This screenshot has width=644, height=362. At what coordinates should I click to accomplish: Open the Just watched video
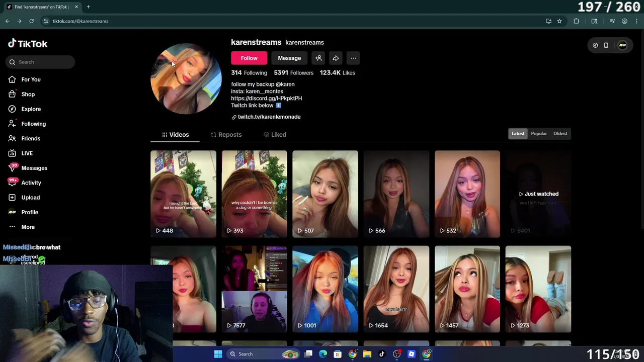tap(538, 194)
